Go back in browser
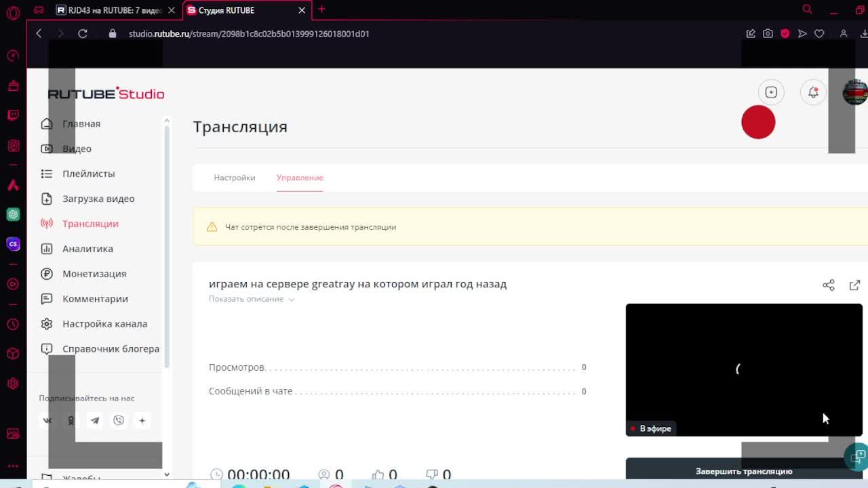The image size is (868, 488). [39, 33]
